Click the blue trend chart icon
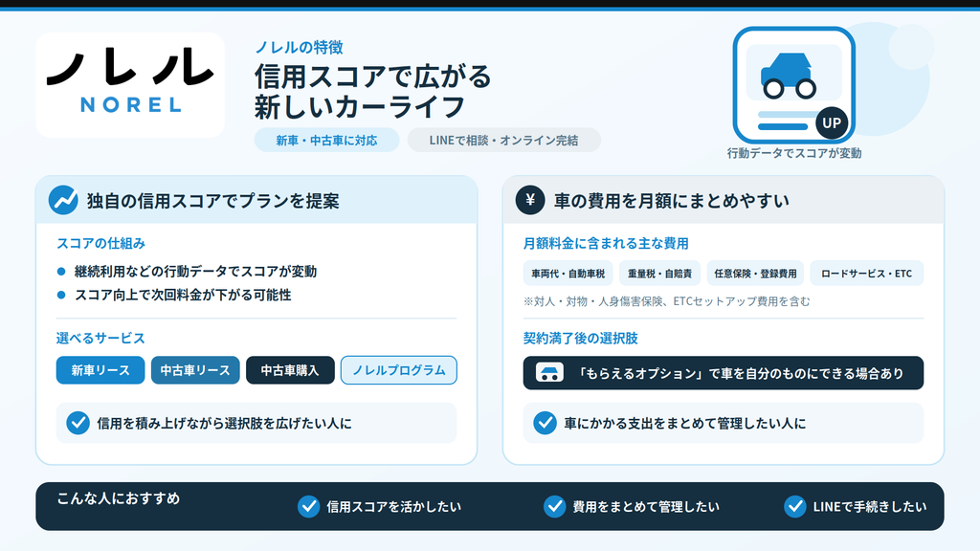Image resolution: width=980 pixels, height=551 pixels. pos(63,200)
